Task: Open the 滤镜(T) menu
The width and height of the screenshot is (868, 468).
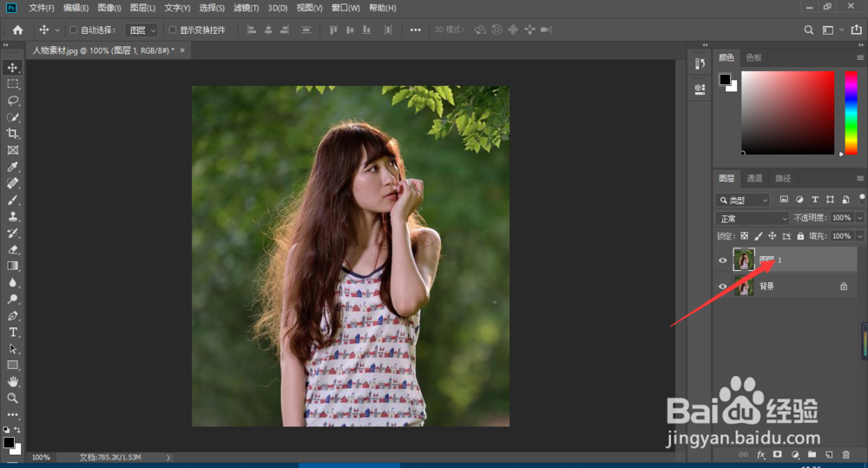Action: [246, 8]
